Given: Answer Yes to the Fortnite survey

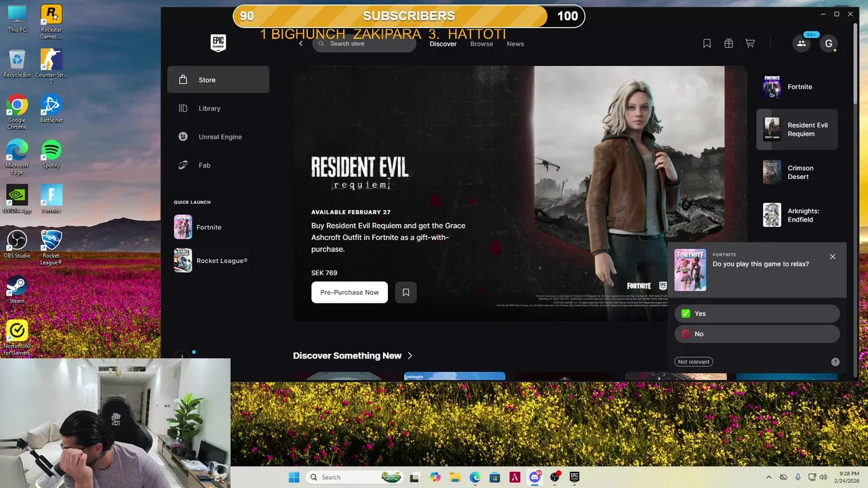Looking at the screenshot, I should (757, 313).
